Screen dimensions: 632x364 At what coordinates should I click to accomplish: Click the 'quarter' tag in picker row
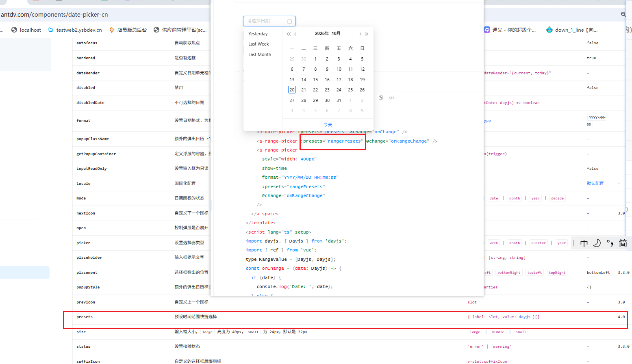[539, 243]
